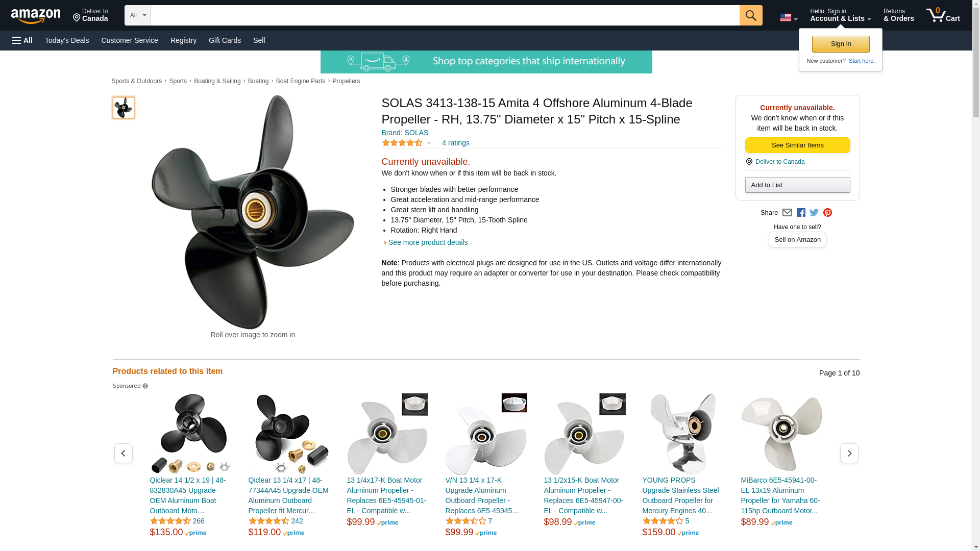Open the All hamburger menu
980x551 pixels.
(x=22, y=40)
